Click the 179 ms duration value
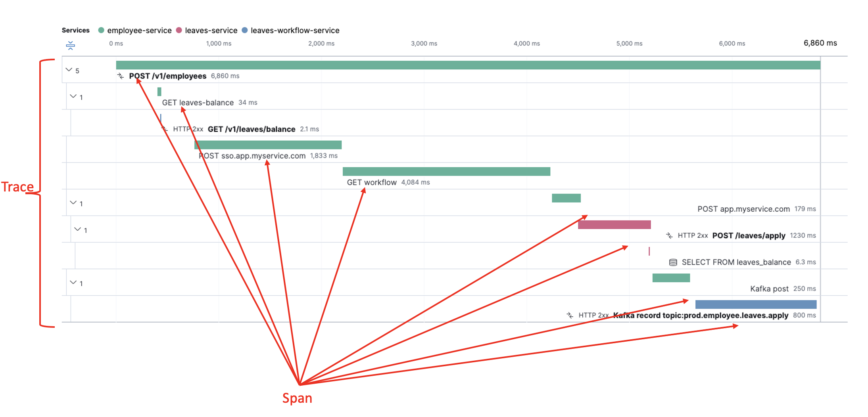 click(805, 209)
